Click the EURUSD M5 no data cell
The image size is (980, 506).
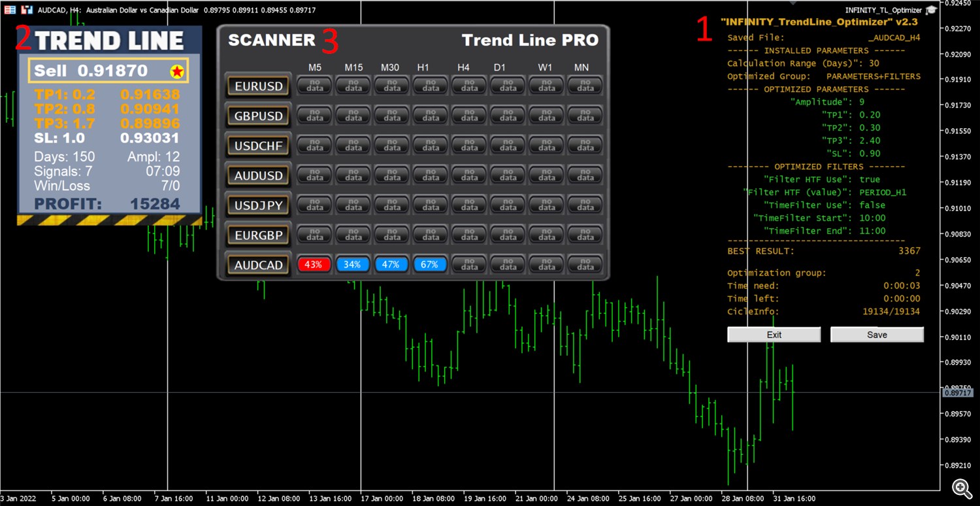point(314,86)
